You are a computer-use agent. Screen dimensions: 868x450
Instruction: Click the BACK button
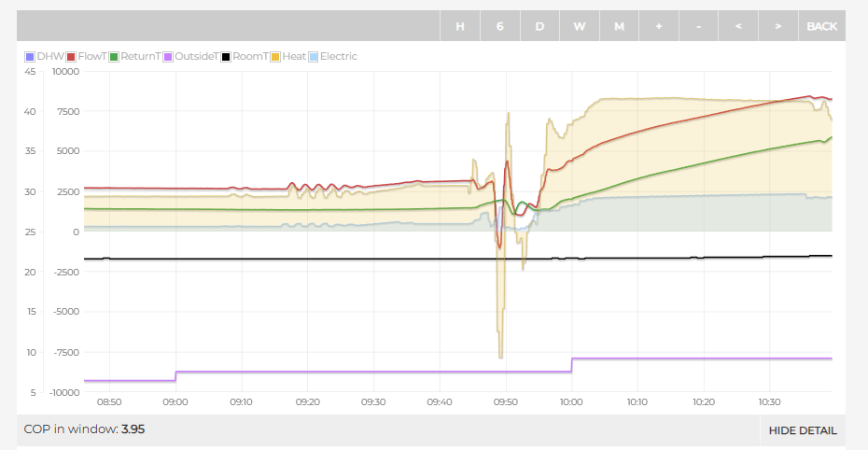click(821, 26)
